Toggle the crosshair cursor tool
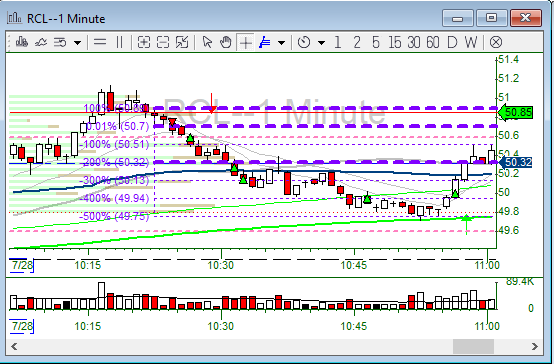This screenshot has width=554, height=364. (x=246, y=43)
